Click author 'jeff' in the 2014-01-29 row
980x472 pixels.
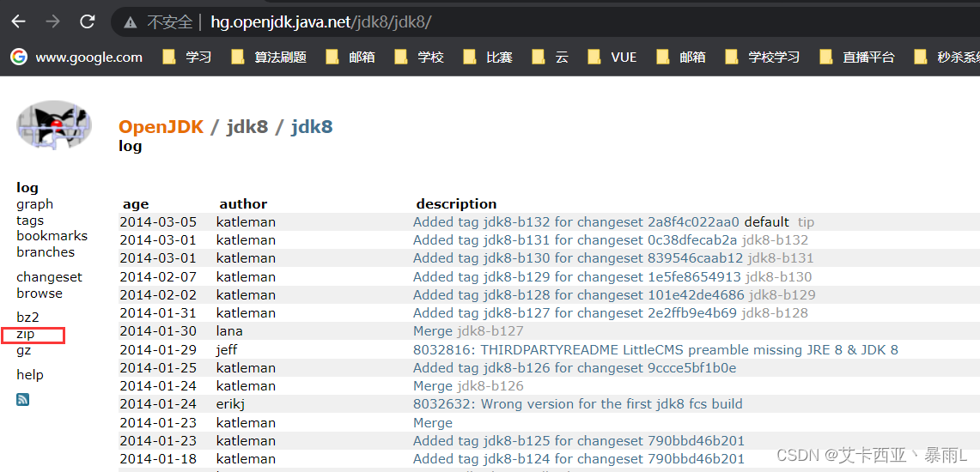coord(227,349)
